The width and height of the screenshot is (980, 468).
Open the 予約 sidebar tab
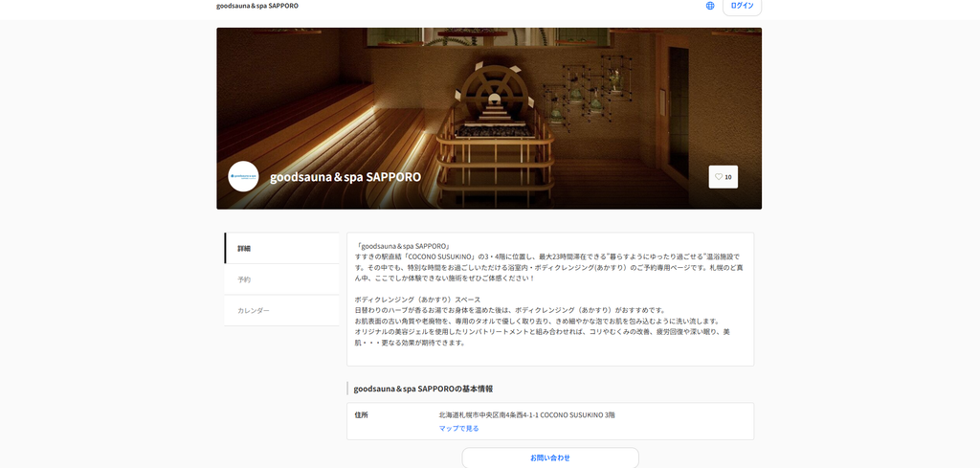click(282, 279)
